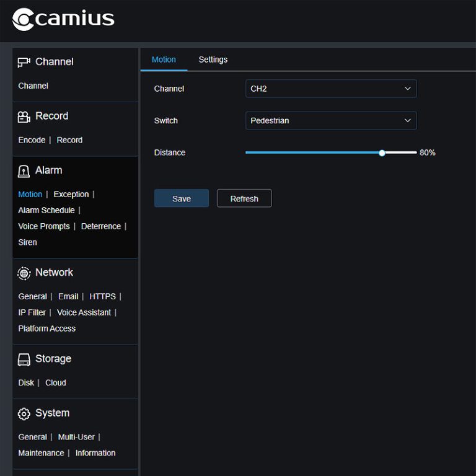Click the Distance slider handle

pos(382,152)
